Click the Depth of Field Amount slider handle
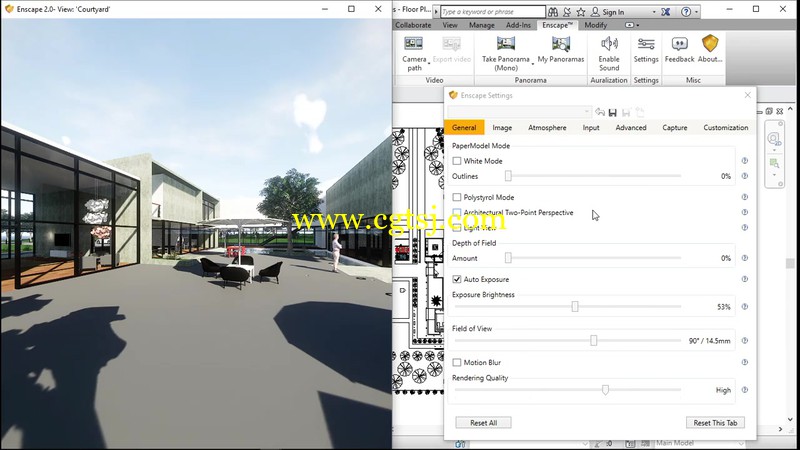Screen dimensions: 800x450 tap(508, 258)
